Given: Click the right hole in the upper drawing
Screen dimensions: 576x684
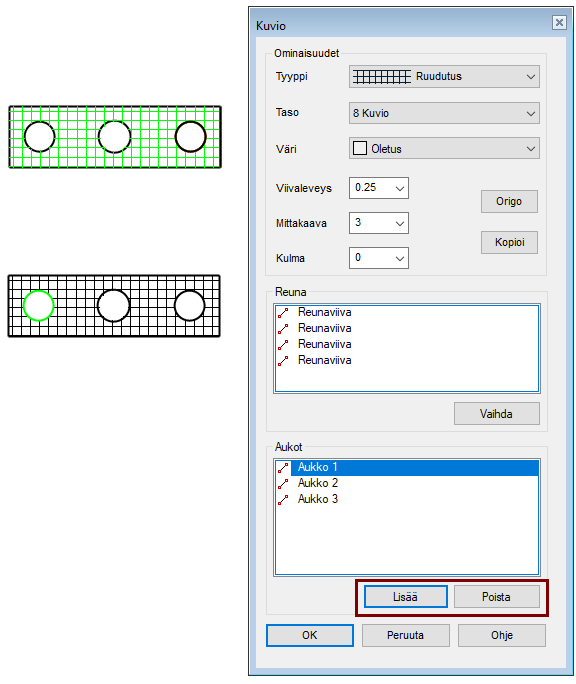Looking at the screenshot, I should tap(191, 137).
